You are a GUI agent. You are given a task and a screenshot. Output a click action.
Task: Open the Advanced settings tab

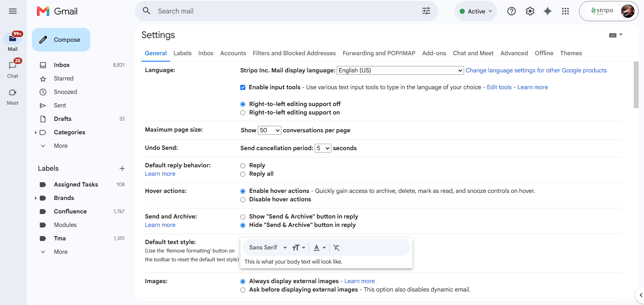(x=514, y=53)
